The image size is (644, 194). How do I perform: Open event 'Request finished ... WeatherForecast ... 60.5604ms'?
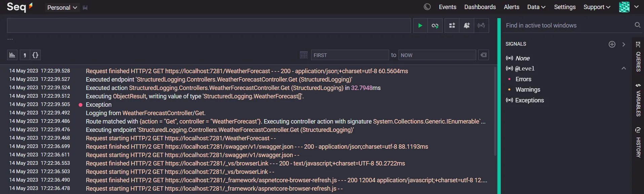coord(247,71)
